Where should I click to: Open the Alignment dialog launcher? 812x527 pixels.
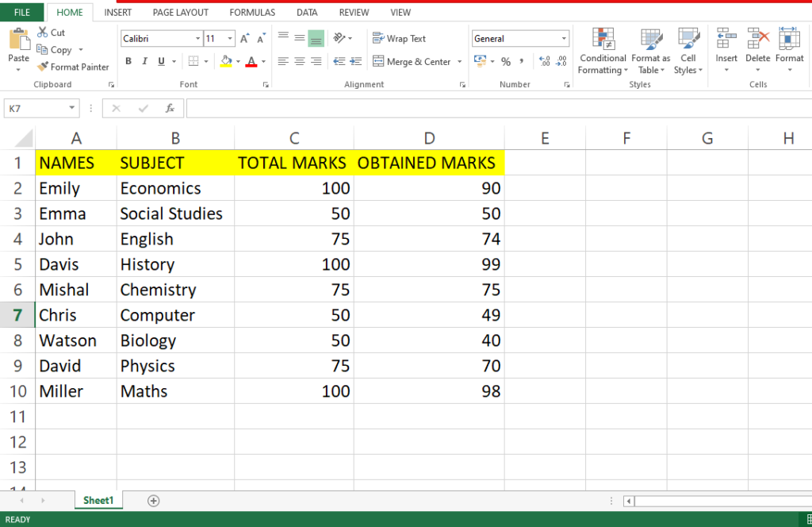pos(462,84)
